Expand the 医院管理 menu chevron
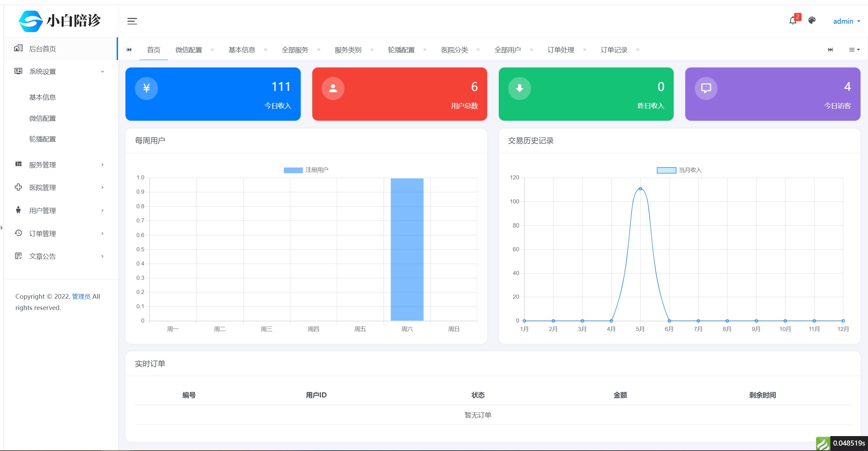Image resolution: width=868 pixels, height=451 pixels. (x=102, y=188)
